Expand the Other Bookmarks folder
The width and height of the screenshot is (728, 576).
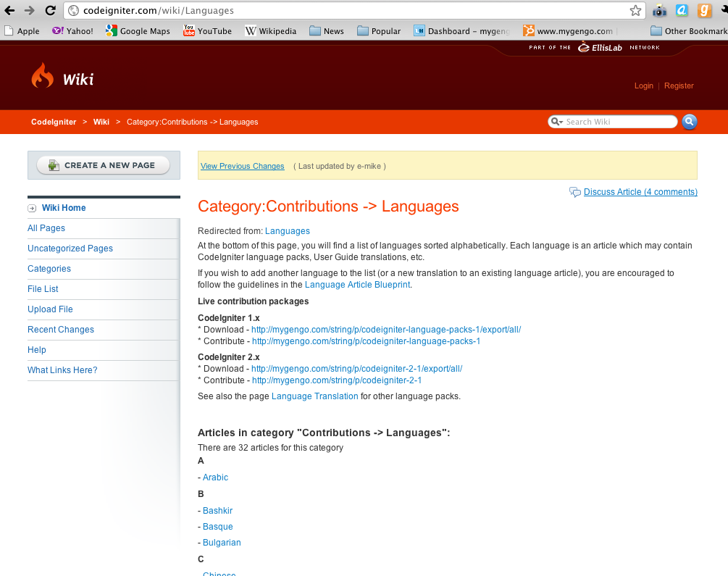click(689, 31)
